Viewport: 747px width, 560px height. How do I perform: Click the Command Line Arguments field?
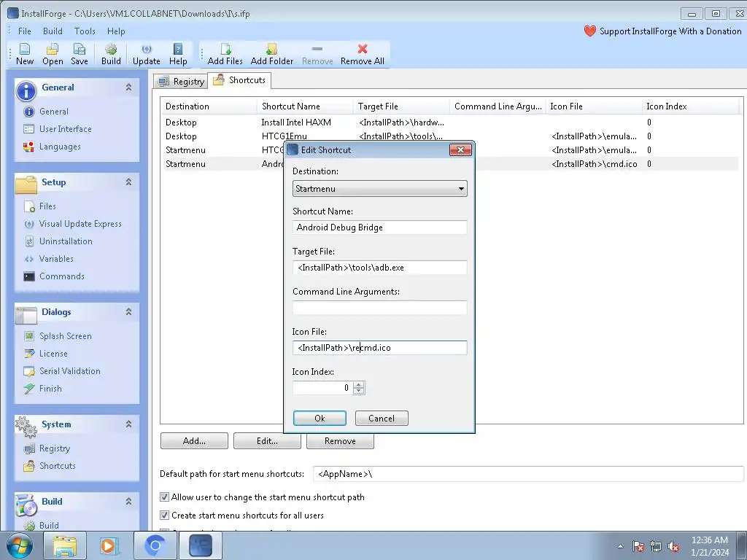[x=379, y=307]
